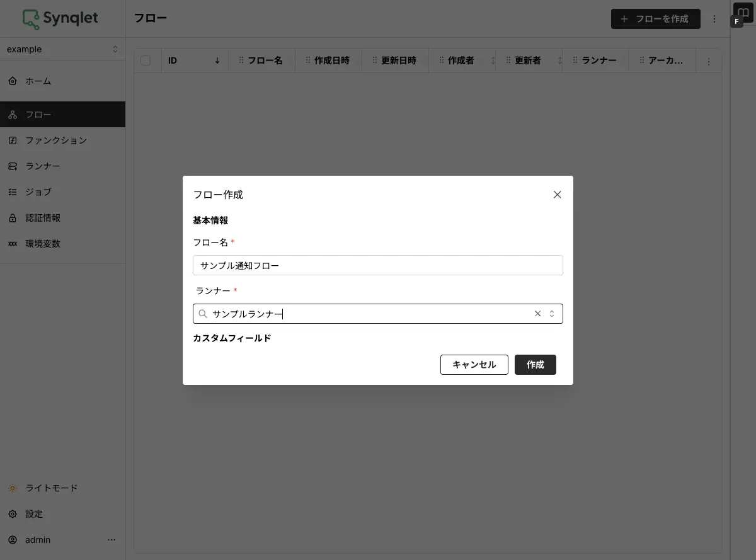Click フローを作成 button

coord(655,19)
